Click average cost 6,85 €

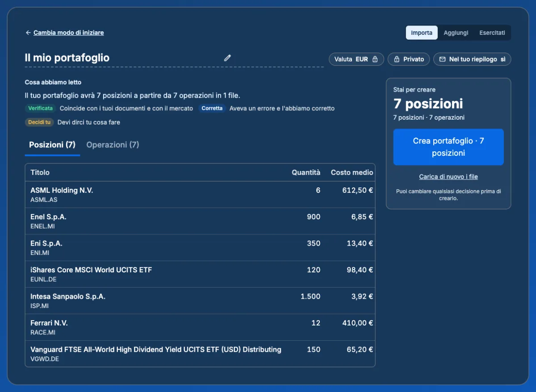coord(362,217)
